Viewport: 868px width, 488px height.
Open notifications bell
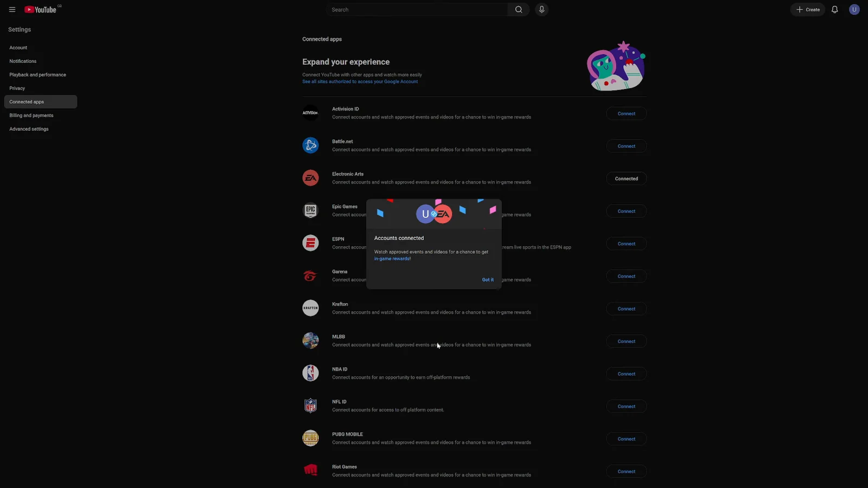(835, 10)
